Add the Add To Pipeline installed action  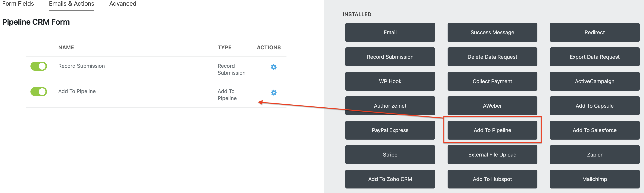click(492, 130)
